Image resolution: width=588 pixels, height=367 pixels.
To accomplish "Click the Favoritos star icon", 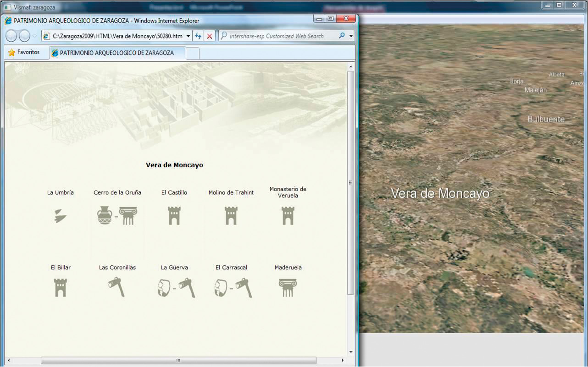I will [x=11, y=53].
